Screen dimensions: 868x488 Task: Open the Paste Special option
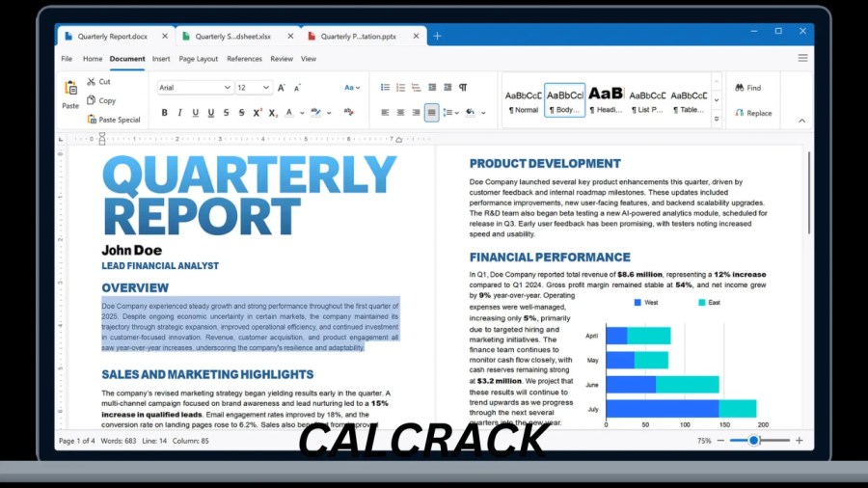(x=114, y=120)
